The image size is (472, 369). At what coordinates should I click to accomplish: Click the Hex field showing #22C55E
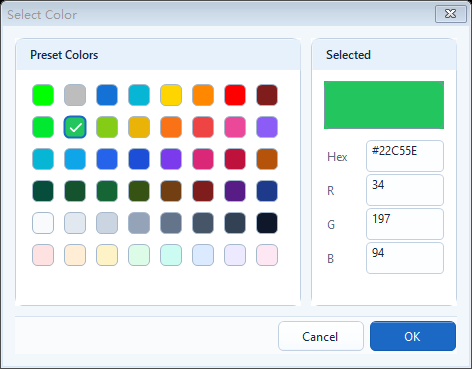click(405, 156)
